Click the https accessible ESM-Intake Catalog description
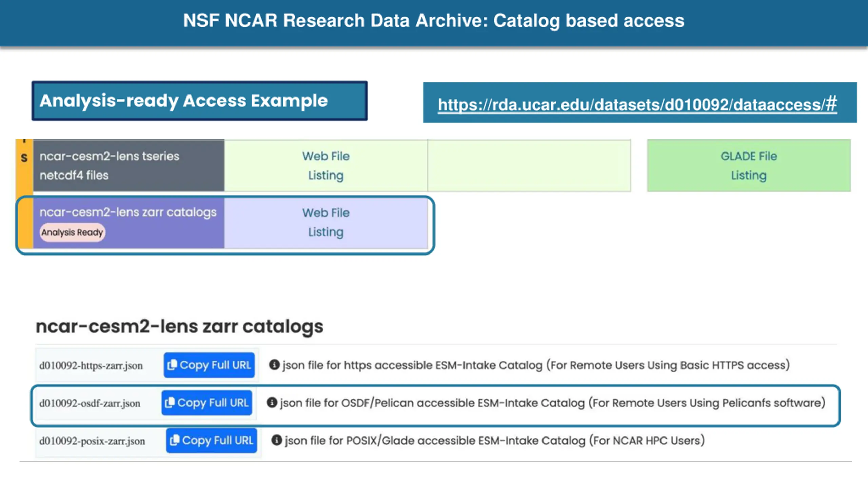The height and width of the screenshot is (488, 868). tap(536, 365)
